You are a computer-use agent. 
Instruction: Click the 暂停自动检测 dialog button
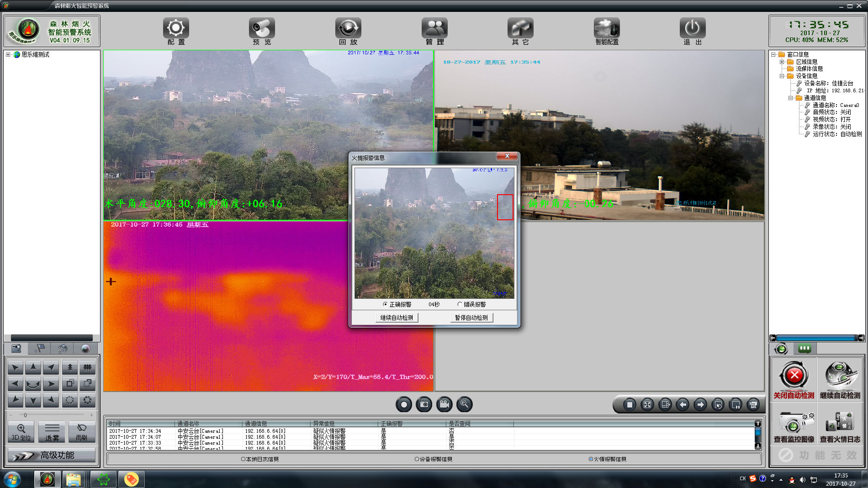(x=471, y=318)
